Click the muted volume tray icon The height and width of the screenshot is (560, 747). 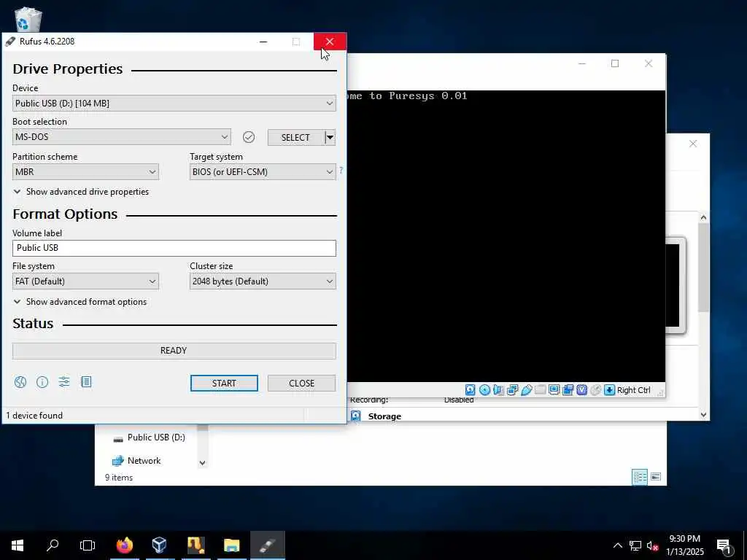(x=652, y=545)
